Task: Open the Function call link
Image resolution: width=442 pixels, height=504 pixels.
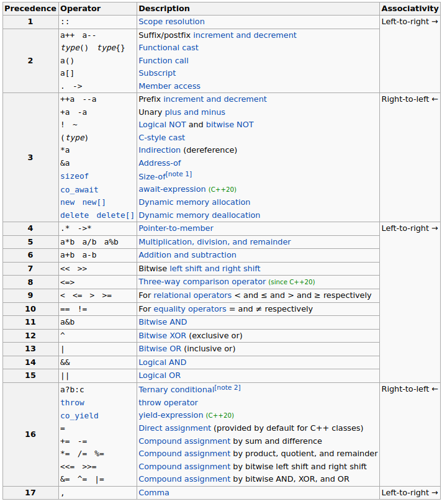Action: tap(163, 60)
